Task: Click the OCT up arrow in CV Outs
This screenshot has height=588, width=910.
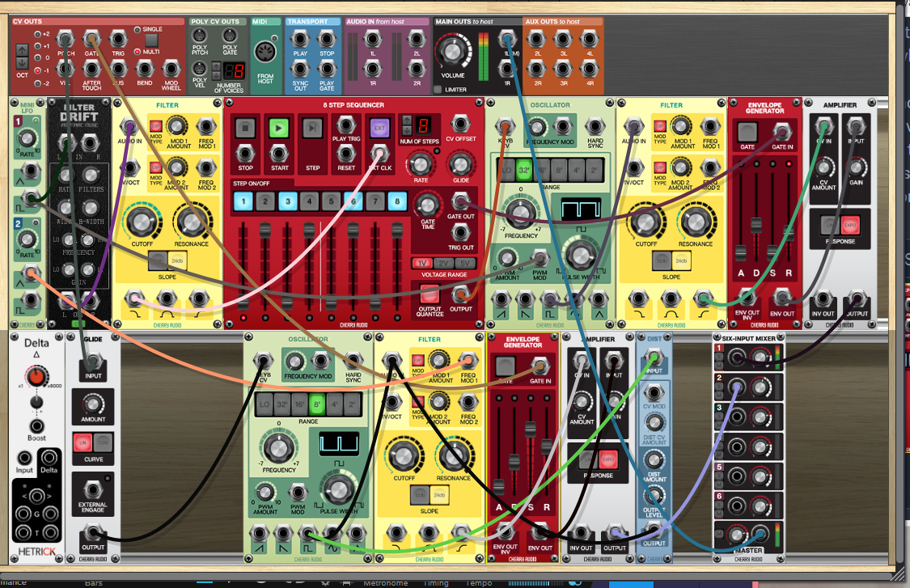Action: 22,50
